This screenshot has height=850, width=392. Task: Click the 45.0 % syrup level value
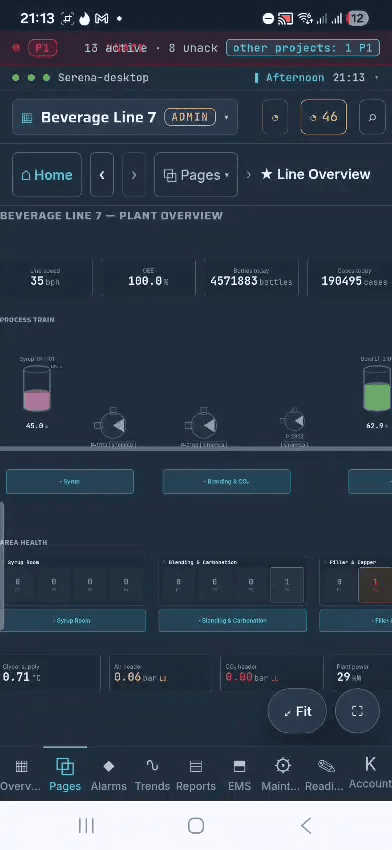[x=37, y=426]
